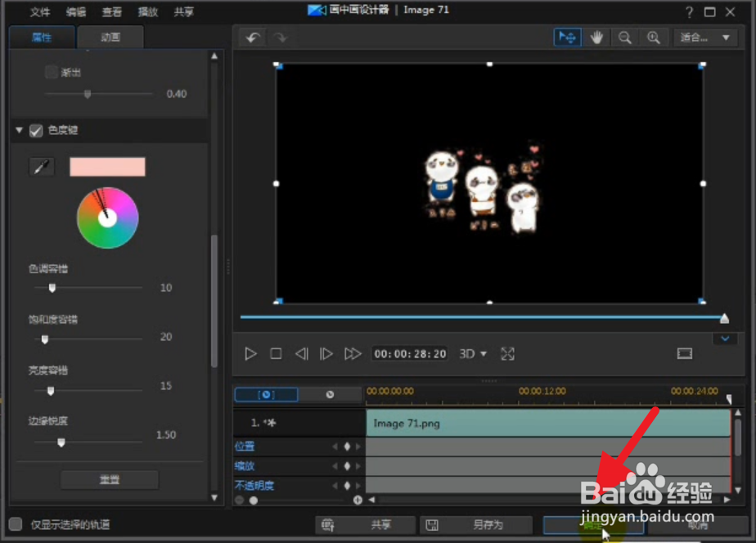Screen dimensions: 756x543
Task: Toggle 仅显示选择的轨道 checkbox
Action: pos(16,524)
